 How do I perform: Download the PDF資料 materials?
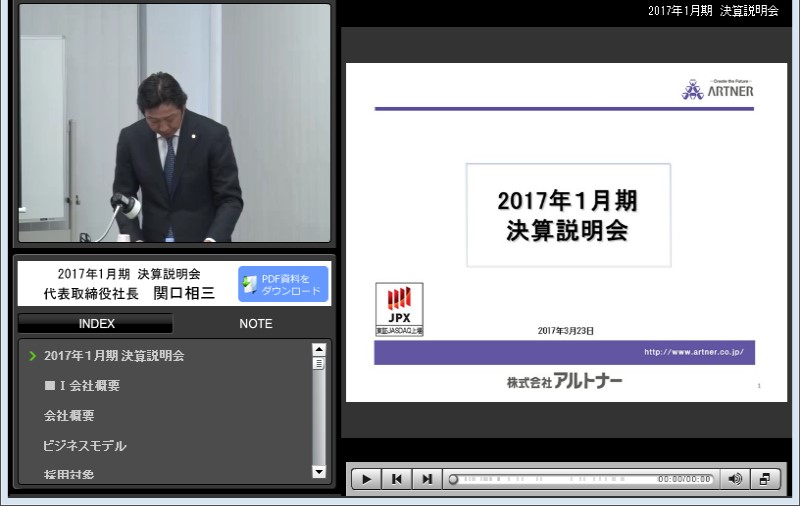283,284
